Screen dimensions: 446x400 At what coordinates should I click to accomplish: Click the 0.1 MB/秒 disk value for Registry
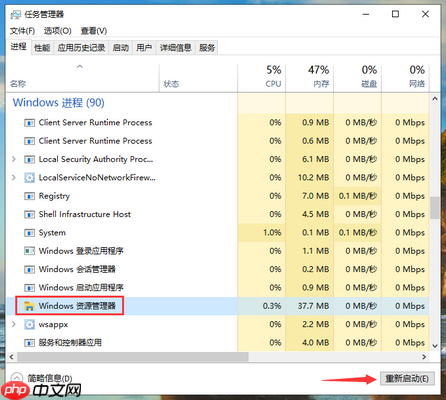358,196
